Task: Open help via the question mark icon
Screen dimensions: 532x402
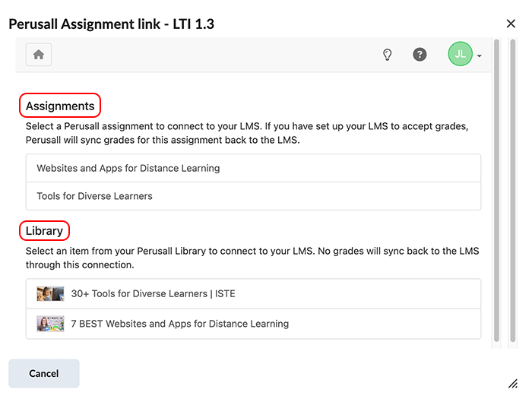Action: 420,55
